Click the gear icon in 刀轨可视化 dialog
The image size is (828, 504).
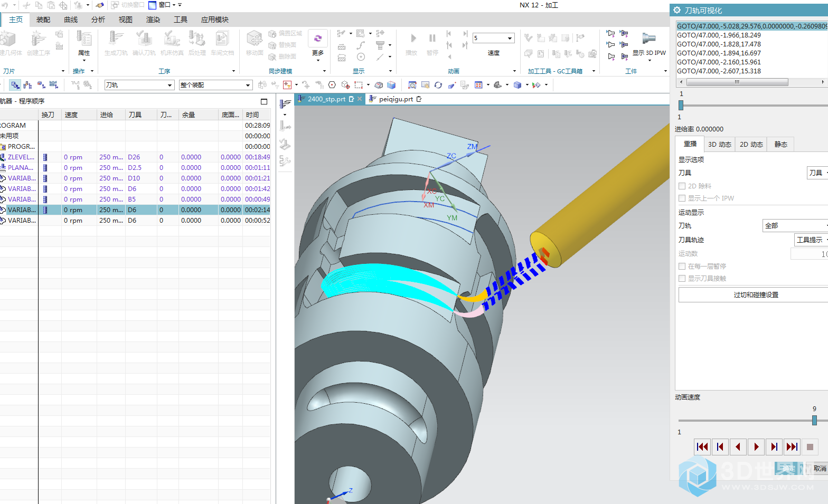pyautogui.click(x=677, y=10)
